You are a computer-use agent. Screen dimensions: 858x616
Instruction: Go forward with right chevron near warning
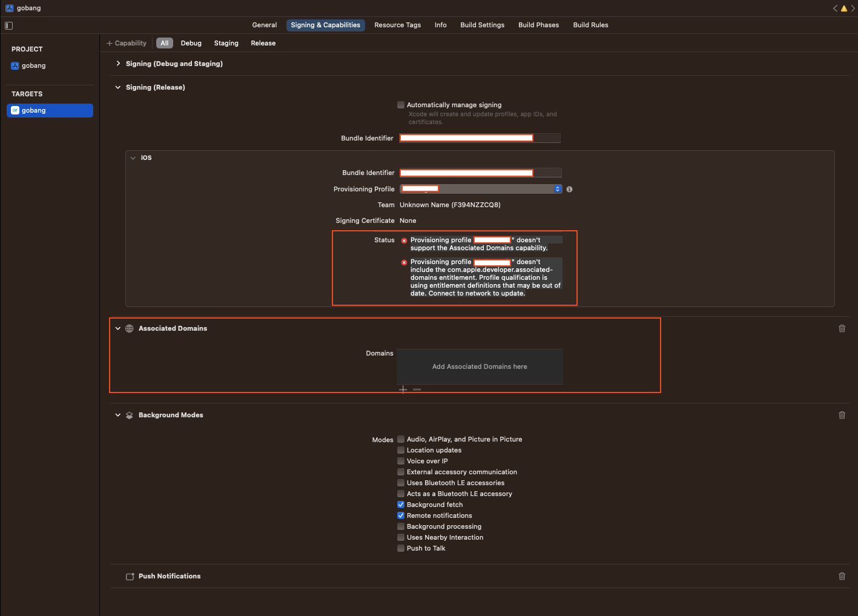pos(853,8)
